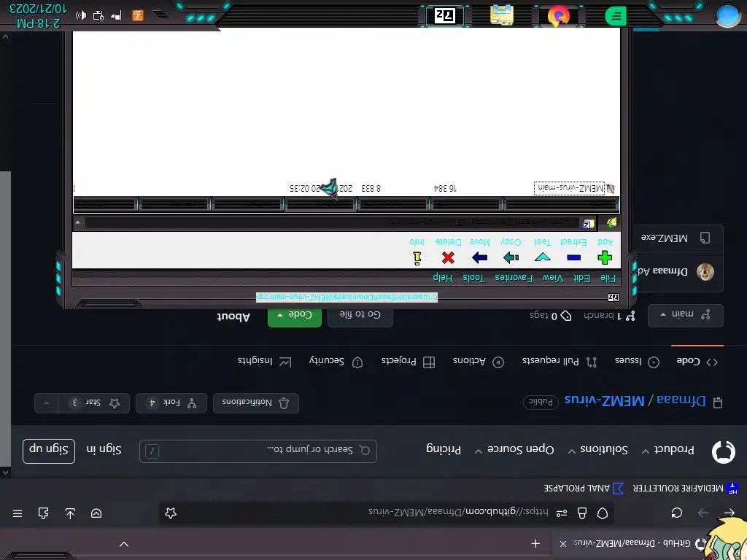Screen dimensions: 747x560
Task: Click the yellow Info icon in 7-Zip
Action: (417, 258)
